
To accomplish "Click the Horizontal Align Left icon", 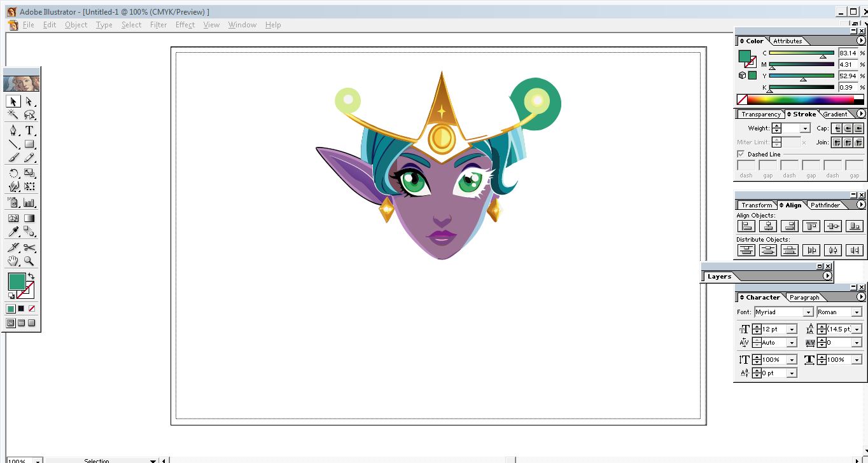I will point(746,226).
